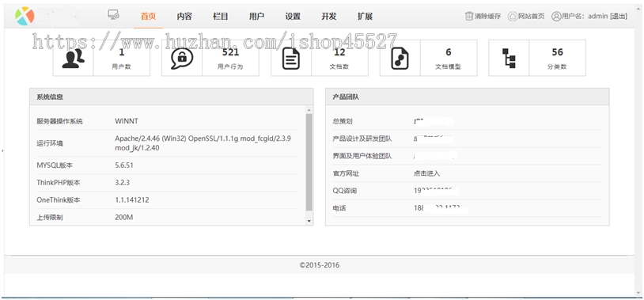Click the 系统信息 panel scrollbar thumb
The width and height of the screenshot is (644, 300).
coord(309,162)
